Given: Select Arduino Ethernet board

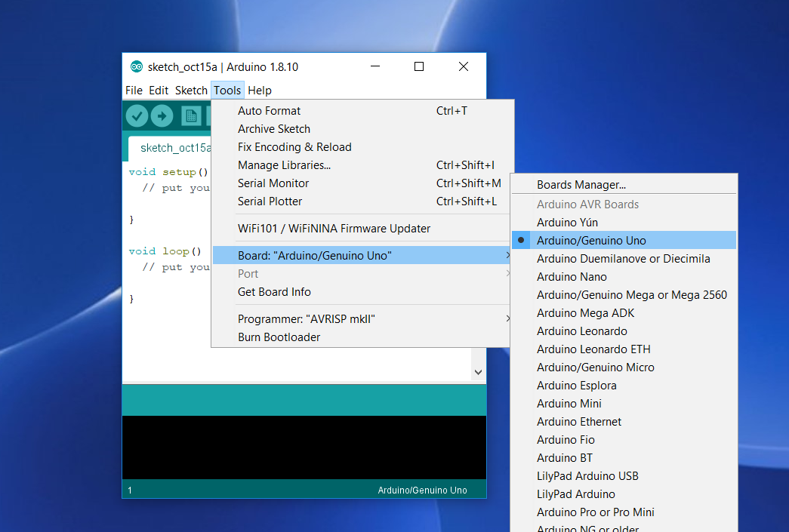Looking at the screenshot, I should coord(624,421).
